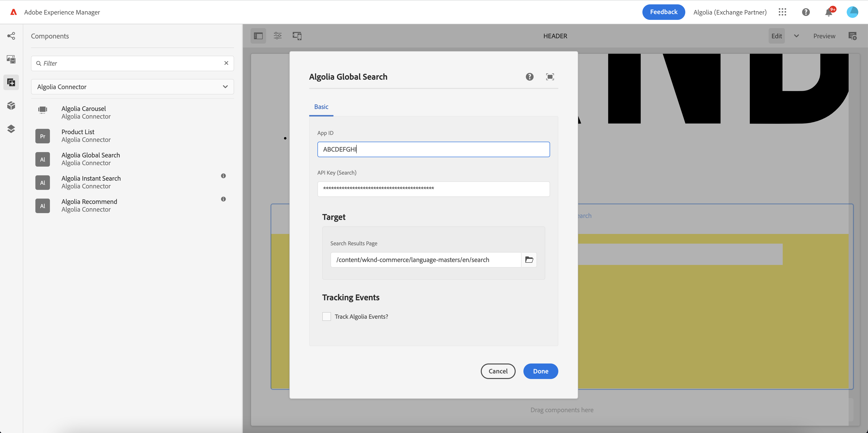Open the notifications bell
The width and height of the screenshot is (868, 433).
(x=829, y=12)
